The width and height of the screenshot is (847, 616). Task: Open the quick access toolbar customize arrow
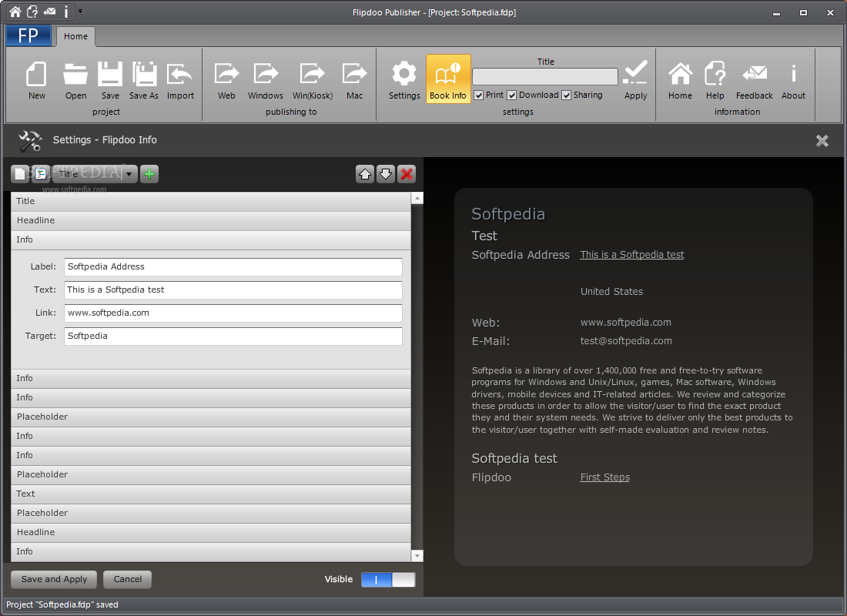[x=81, y=11]
